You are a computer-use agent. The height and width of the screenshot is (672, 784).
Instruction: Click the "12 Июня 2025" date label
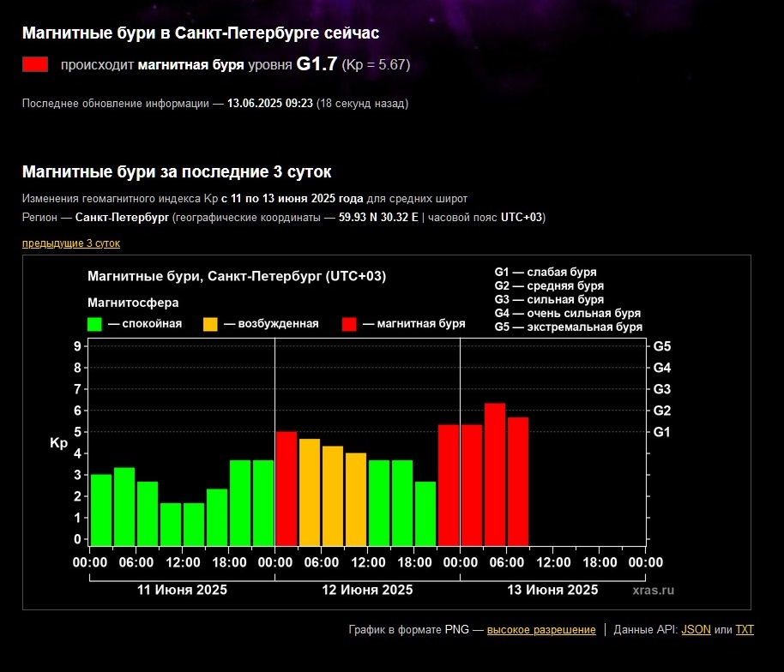[367, 590]
